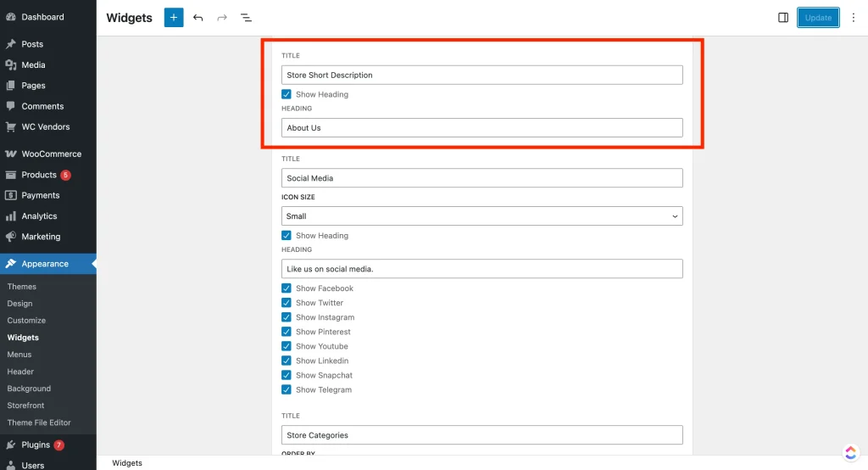The height and width of the screenshot is (470, 868).
Task: Click the About Us heading input field
Action: coord(481,128)
